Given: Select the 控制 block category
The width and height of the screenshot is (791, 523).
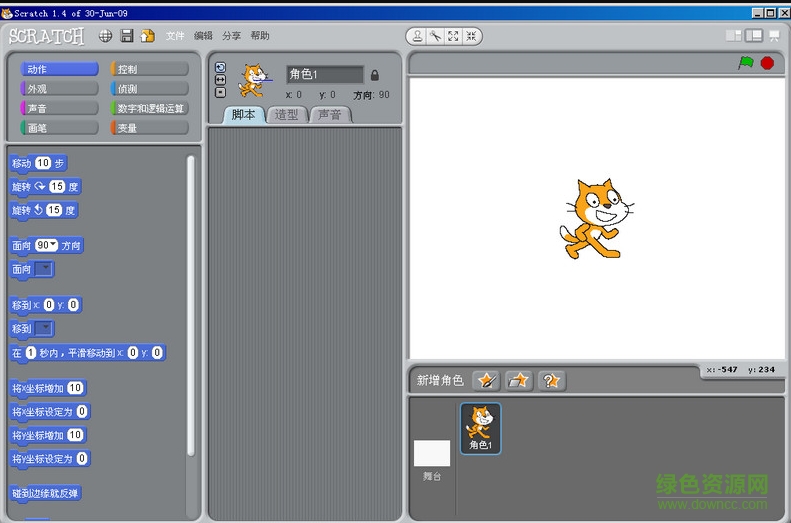Looking at the screenshot, I should pos(149,69).
